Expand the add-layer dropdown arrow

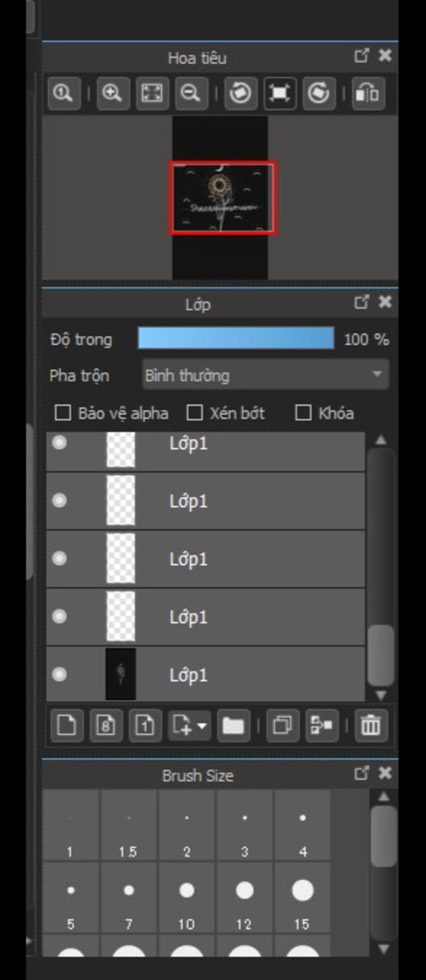click(202, 726)
